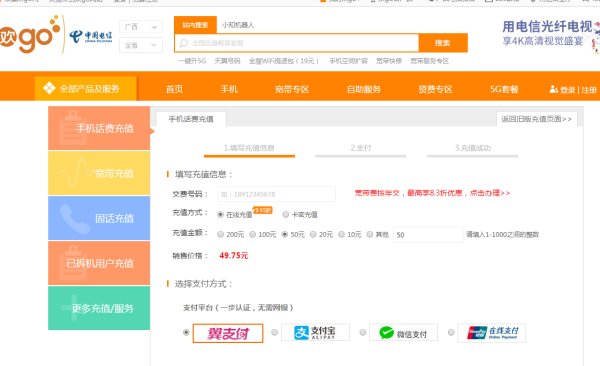Select 宽带充值 in the left sidebar
The width and height of the screenshot is (600, 366).
[x=99, y=173]
